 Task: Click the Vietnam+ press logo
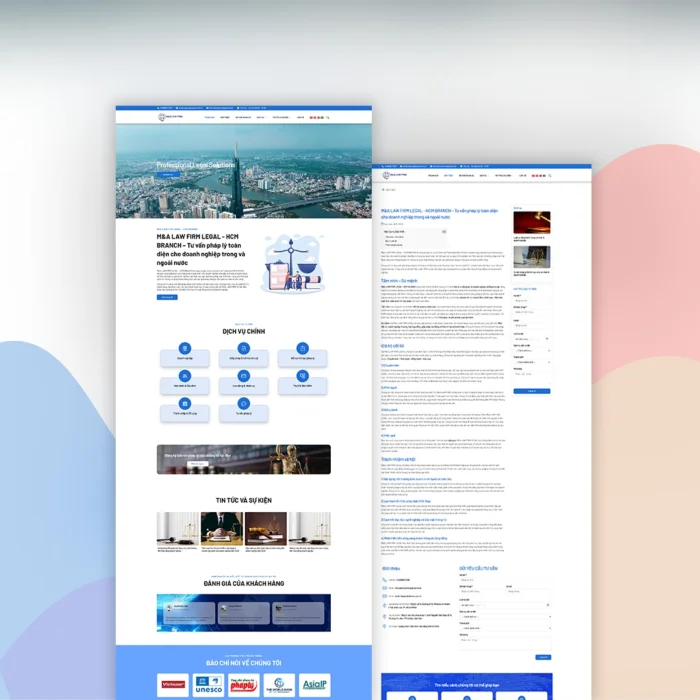click(173, 685)
